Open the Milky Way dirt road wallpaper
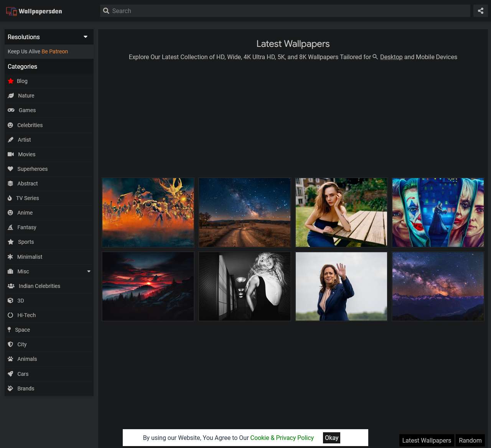This screenshot has height=448, width=491. (245, 212)
